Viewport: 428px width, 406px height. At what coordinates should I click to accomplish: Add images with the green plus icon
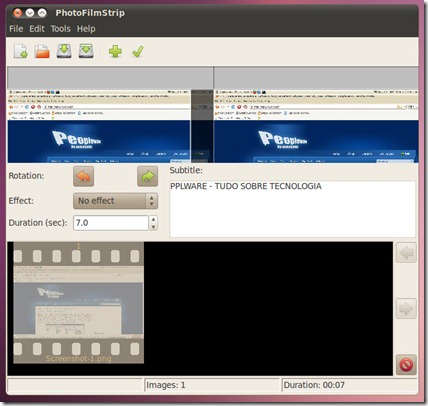(115, 51)
